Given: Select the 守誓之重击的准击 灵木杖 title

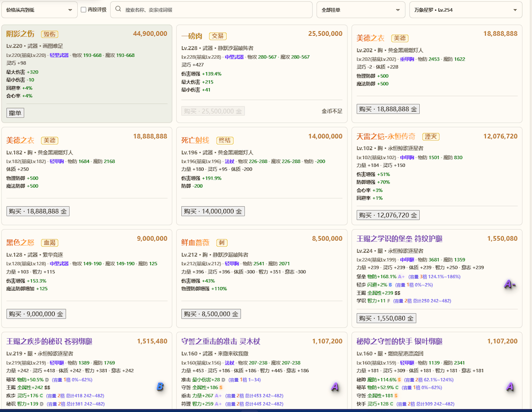Looking at the screenshot, I should pos(221,341).
